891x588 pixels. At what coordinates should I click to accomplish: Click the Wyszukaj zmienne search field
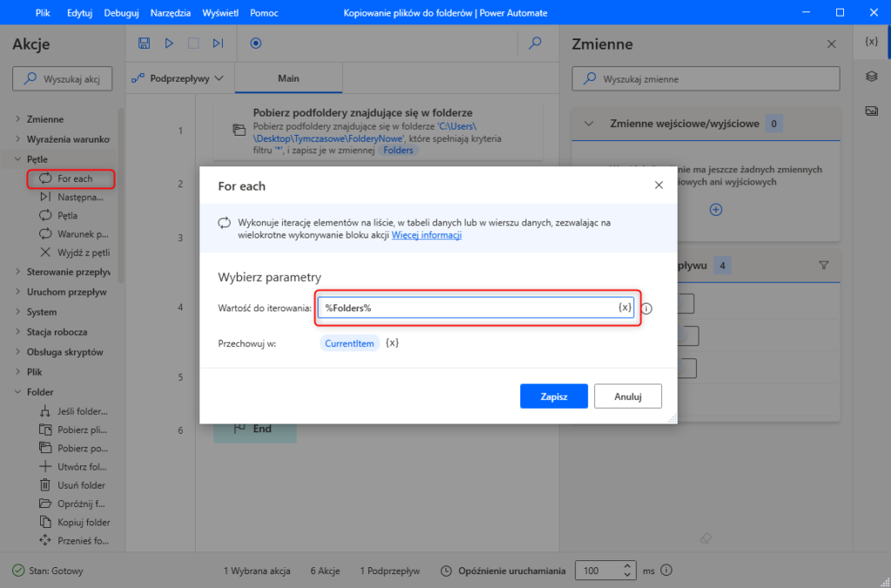tap(706, 78)
